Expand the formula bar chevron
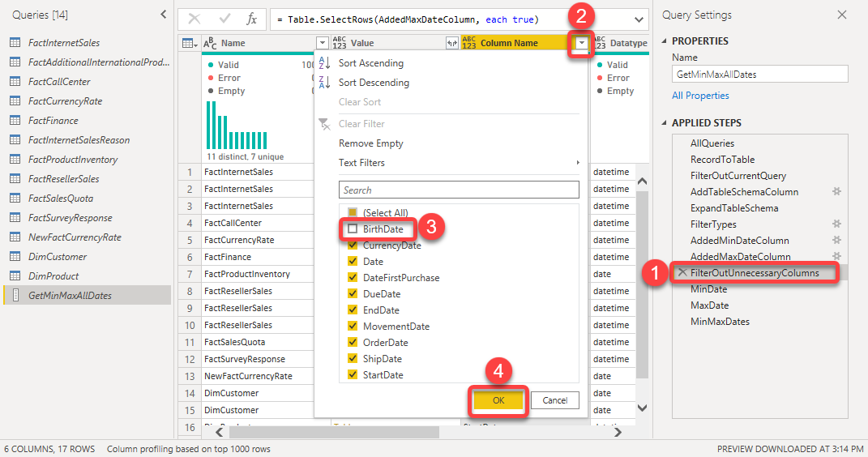 click(x=639, y=19)
